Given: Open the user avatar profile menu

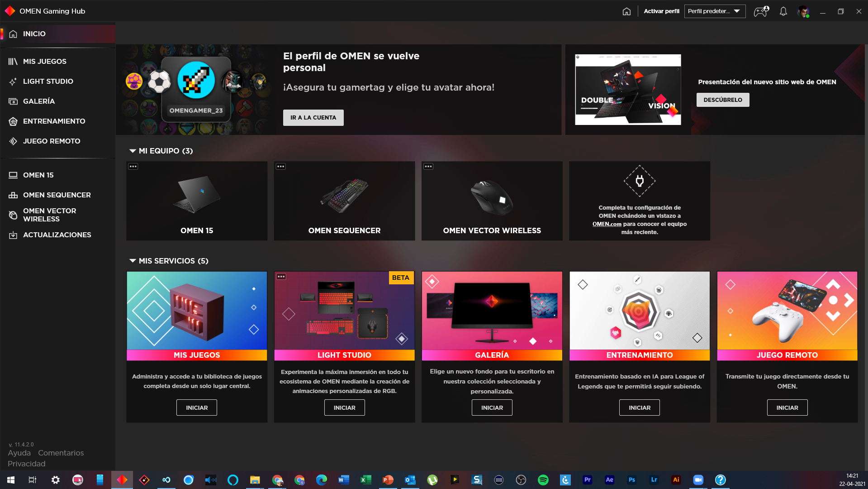Looking at the screenshot, I should [x=803, y=11].
